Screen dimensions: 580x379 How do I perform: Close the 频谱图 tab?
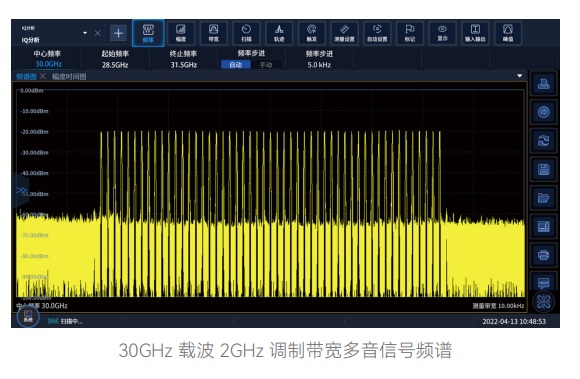pos(43,76)
